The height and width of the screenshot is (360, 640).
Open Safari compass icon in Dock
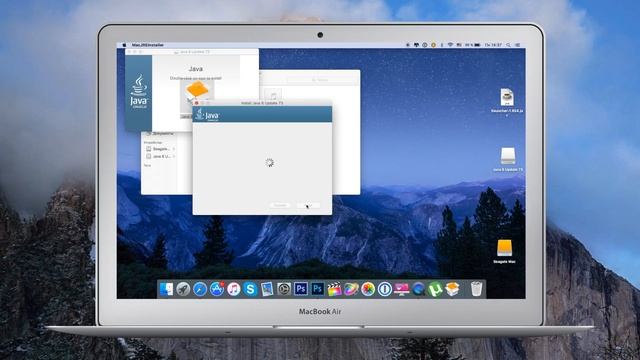200,289
